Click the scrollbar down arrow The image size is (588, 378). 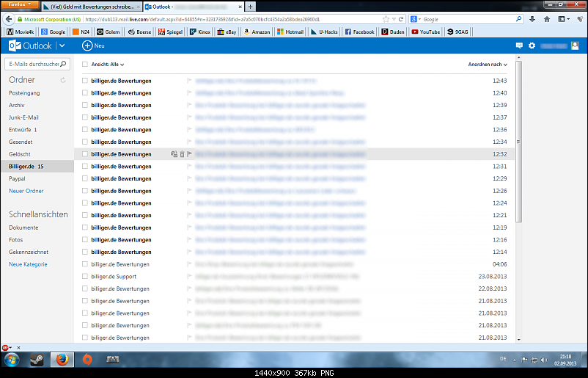tap(518, 339)
